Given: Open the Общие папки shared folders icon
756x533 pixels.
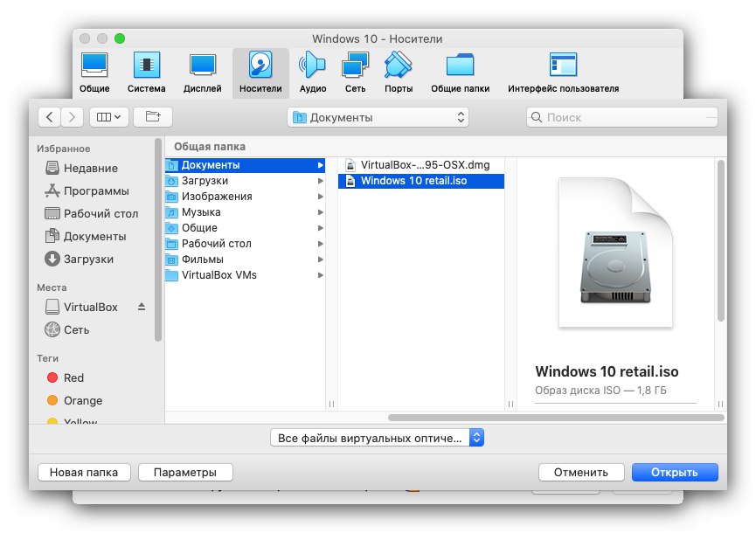Looking at the screenshot, I should coord(460,73).
